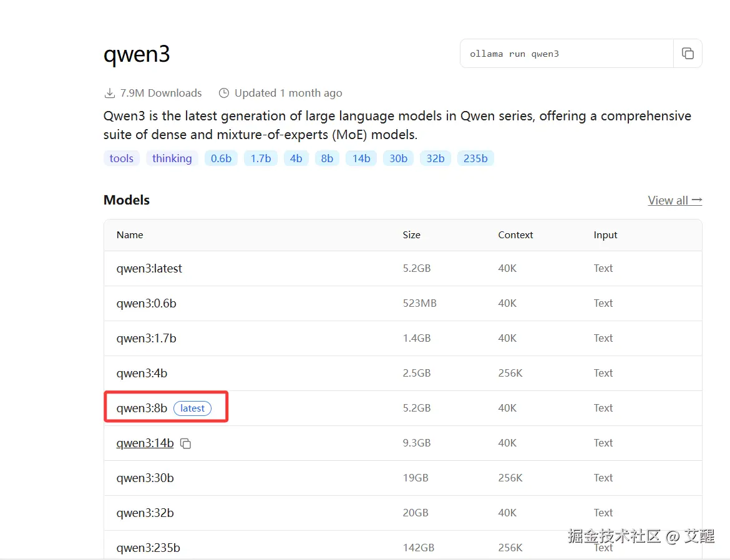Open the qwen3:32b model
Viewport: 730px width, 560px height.
coord(145,513)
